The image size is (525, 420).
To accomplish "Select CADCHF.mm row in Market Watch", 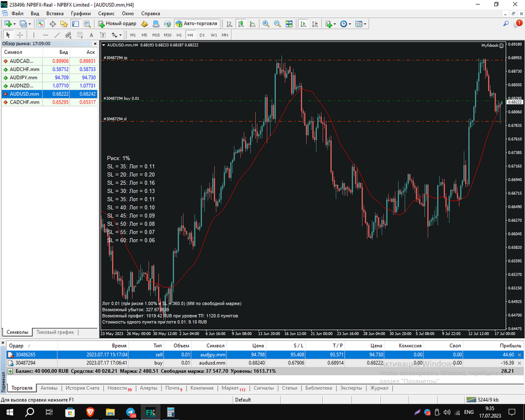I will coord(49,102).
